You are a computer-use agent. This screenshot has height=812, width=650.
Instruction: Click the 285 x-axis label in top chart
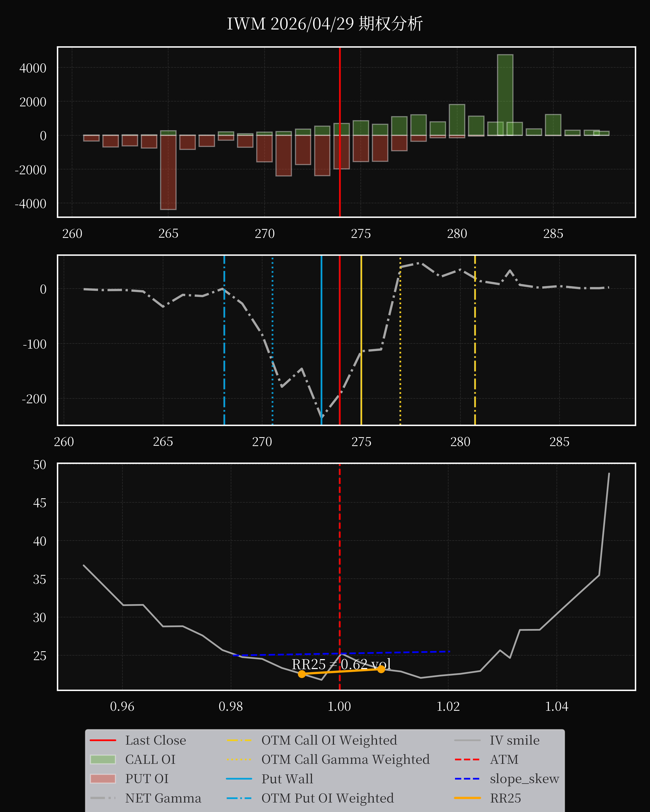(553, 234)
